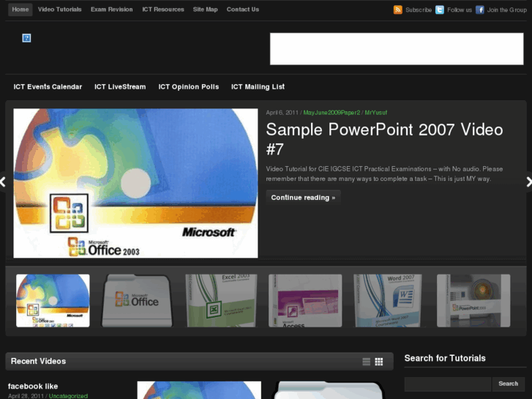532x399 pixels.
Task: Click the RSS Subscribe icon
Action: pos(397,10)
